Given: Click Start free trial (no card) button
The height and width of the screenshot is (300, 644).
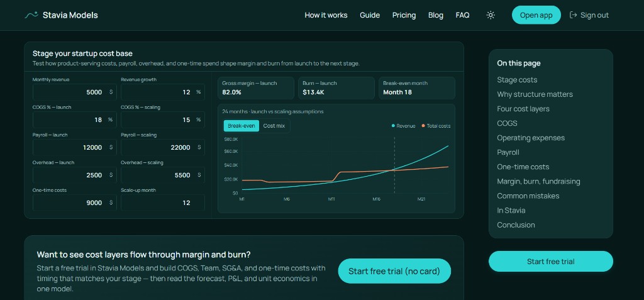Looking at the screenshot, I should [394, 271].
